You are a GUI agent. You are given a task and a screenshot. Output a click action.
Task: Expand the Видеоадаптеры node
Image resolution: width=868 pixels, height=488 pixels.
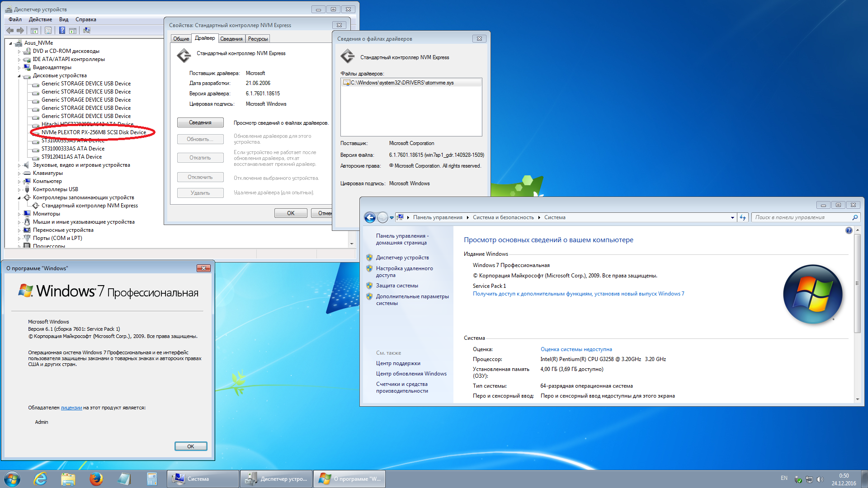(19, 67)
